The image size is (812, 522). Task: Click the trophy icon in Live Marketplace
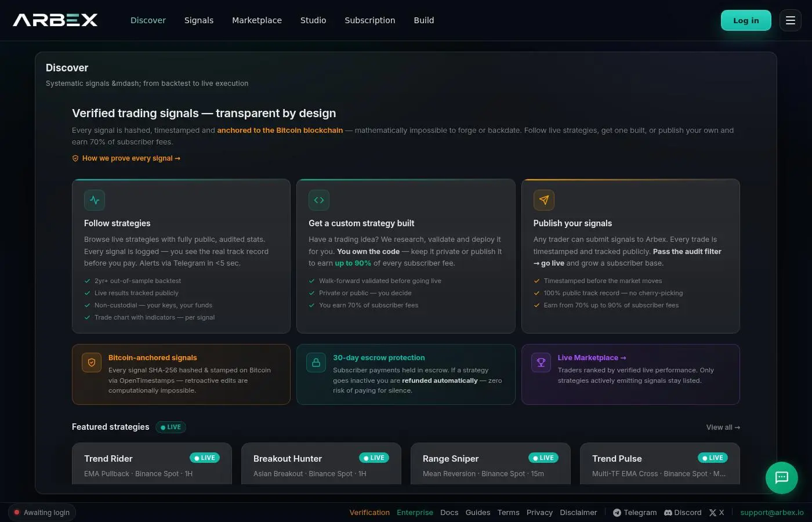(x=541, y=362)
